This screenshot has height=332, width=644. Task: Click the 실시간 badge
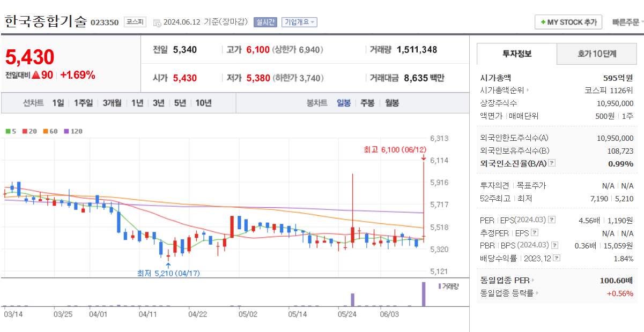point(265,22)
